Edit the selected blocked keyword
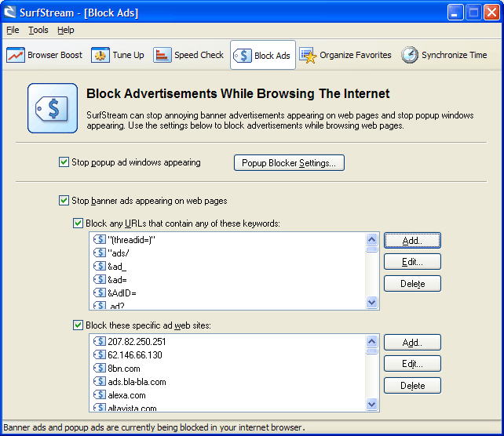This screenshot has width=504, height=436. click(x=412, y=262)
